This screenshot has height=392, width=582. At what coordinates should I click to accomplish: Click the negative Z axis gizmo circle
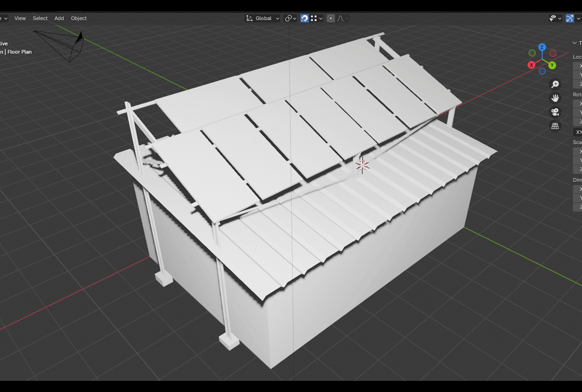coord(542,71)
